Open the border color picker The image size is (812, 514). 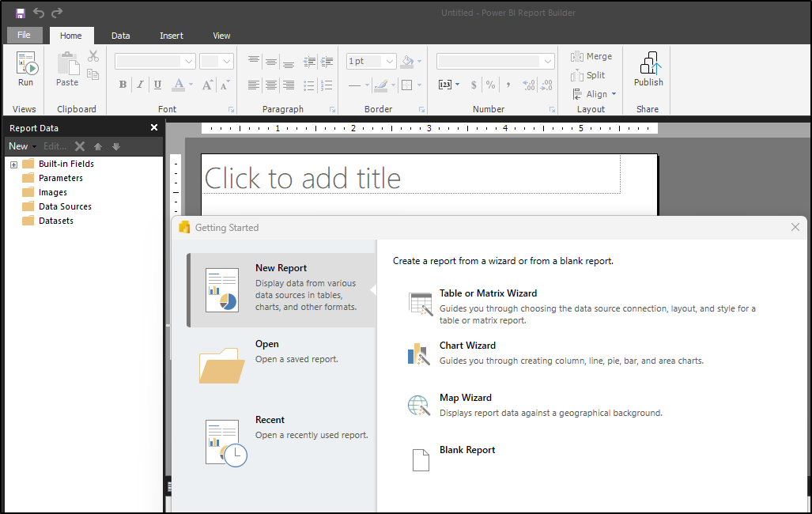tap(384, 85)
